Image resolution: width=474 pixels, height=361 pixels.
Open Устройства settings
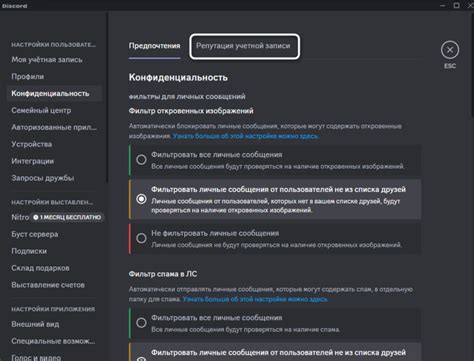32,144
